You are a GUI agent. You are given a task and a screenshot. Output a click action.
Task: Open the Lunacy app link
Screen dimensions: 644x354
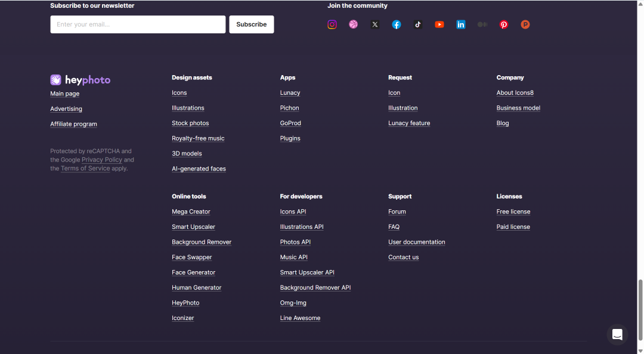pos(290,93)
